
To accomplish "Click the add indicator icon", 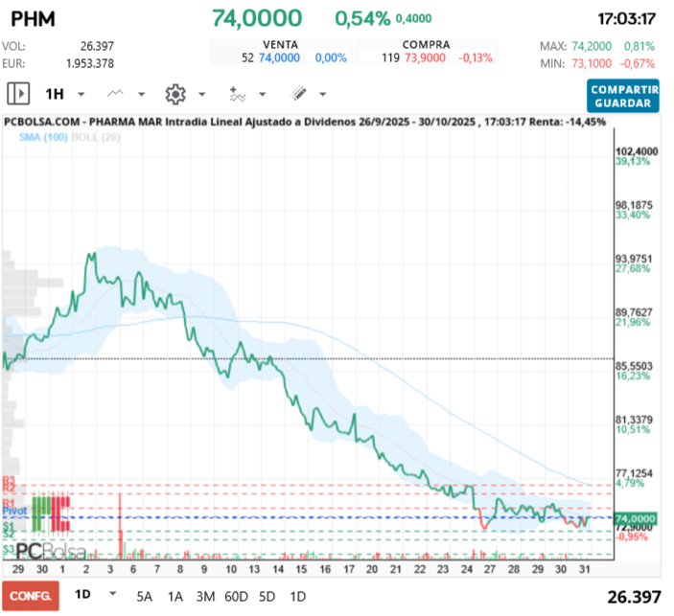I will (237, 94).
